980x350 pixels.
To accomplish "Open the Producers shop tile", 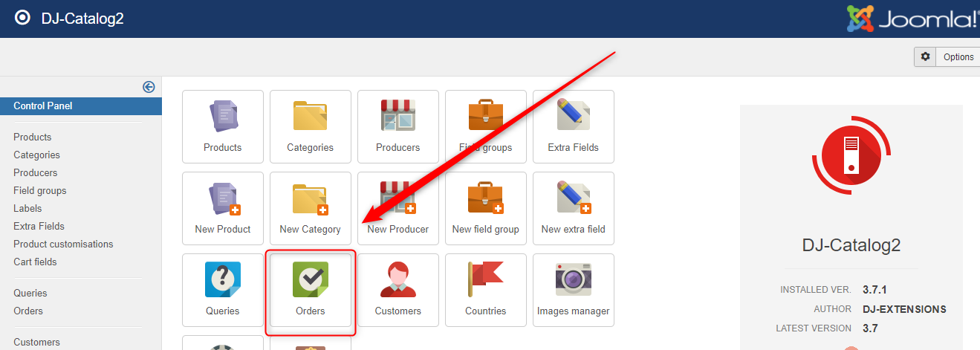I will (398, 126).
